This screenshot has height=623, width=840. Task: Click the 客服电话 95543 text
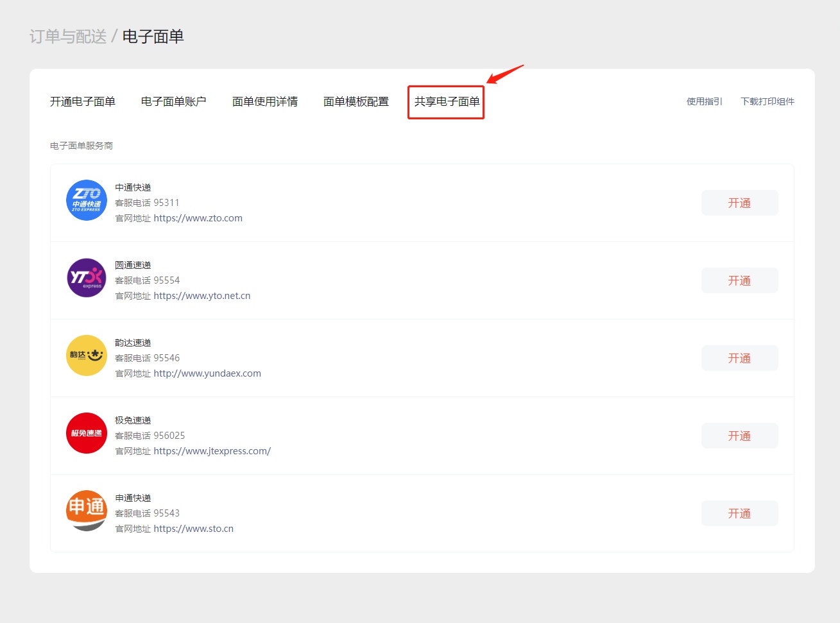pos(147,513)
